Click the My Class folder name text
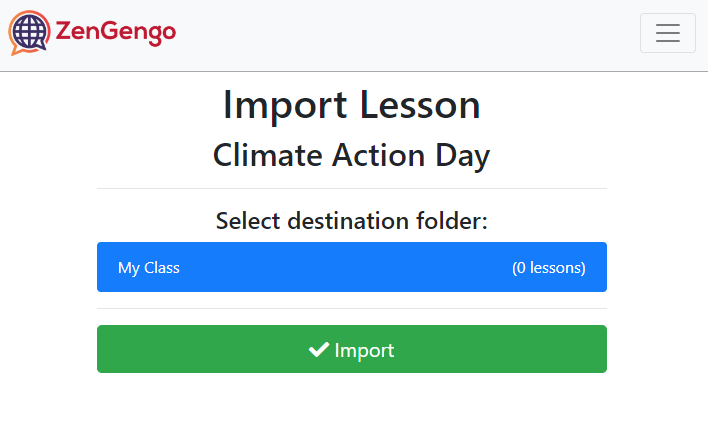This screenshot has width=708, height=421. tap(149, 268)
